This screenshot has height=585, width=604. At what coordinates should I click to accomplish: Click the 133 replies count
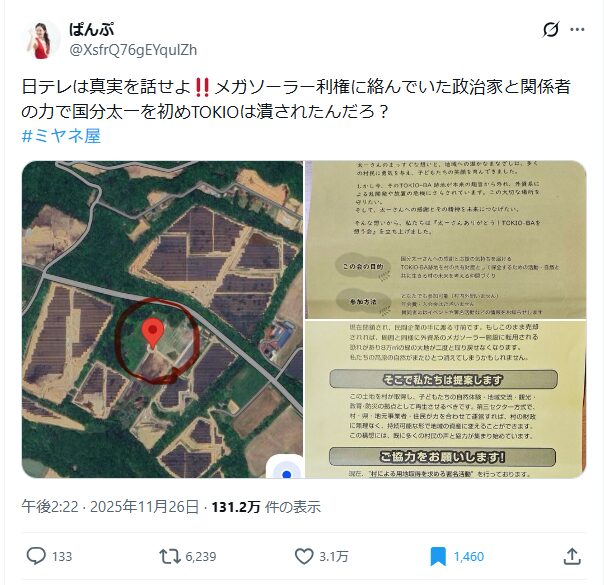[62, 557]
